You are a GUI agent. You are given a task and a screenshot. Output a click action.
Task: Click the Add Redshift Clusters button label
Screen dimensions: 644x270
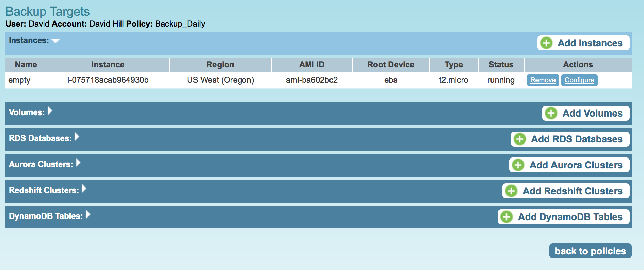pos(573,191)
